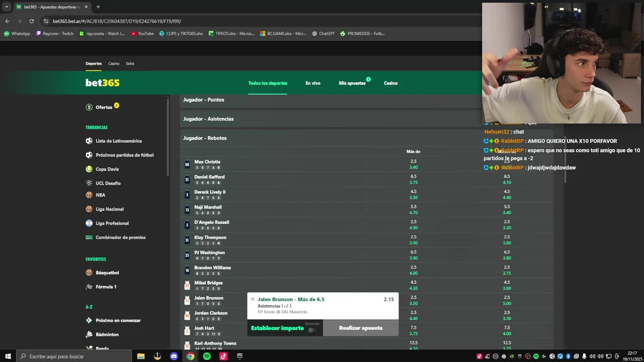Open NBA in sidebar
This screenshot has width=644, height=362.
point(100,195)
